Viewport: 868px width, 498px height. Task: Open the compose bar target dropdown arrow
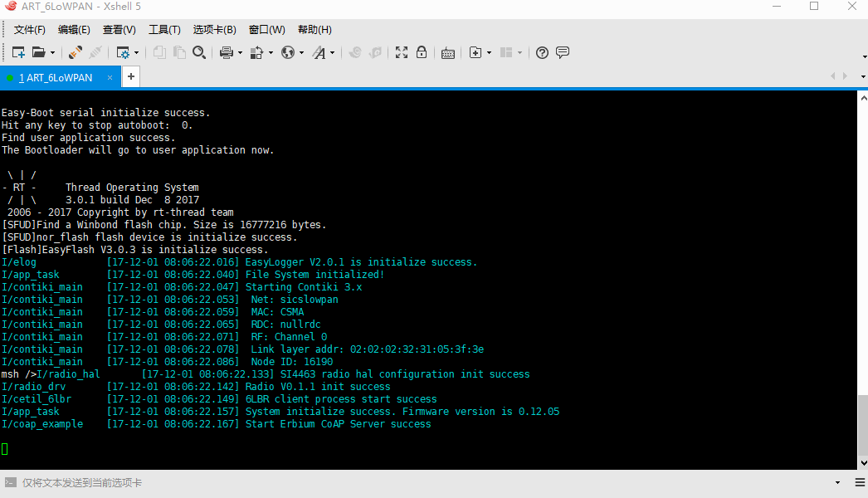[x=837, y=483]
